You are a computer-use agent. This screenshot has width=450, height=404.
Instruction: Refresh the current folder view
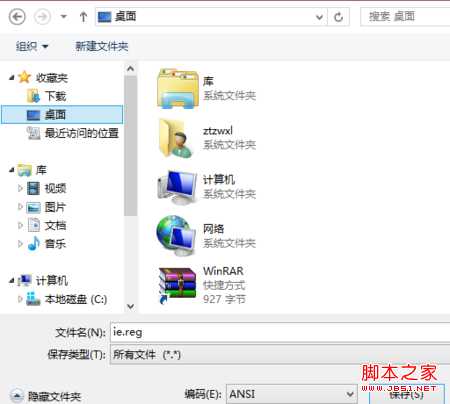coord(338,17)
